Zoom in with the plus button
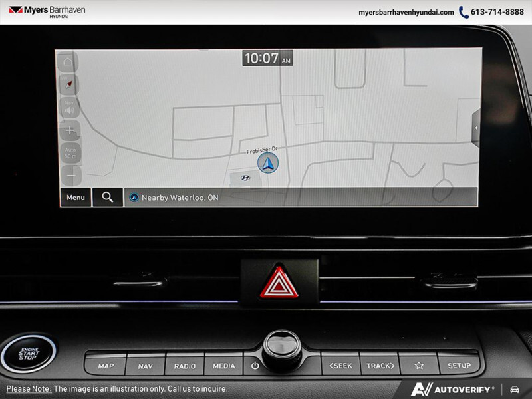532x399 pixels. (x=70, y=130)
